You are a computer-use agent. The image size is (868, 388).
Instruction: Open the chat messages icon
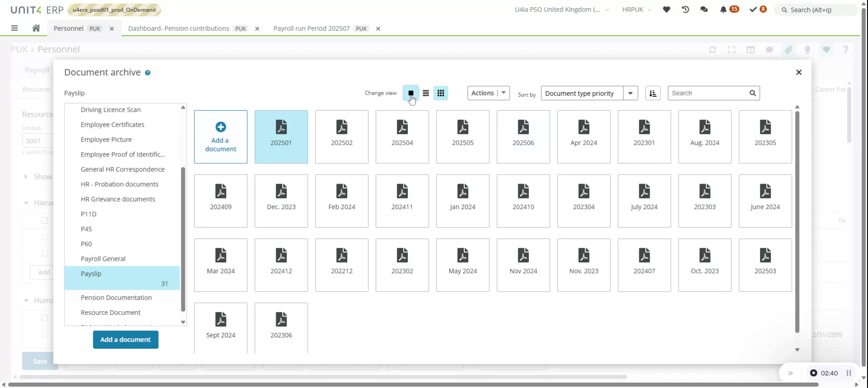(704, 9)
